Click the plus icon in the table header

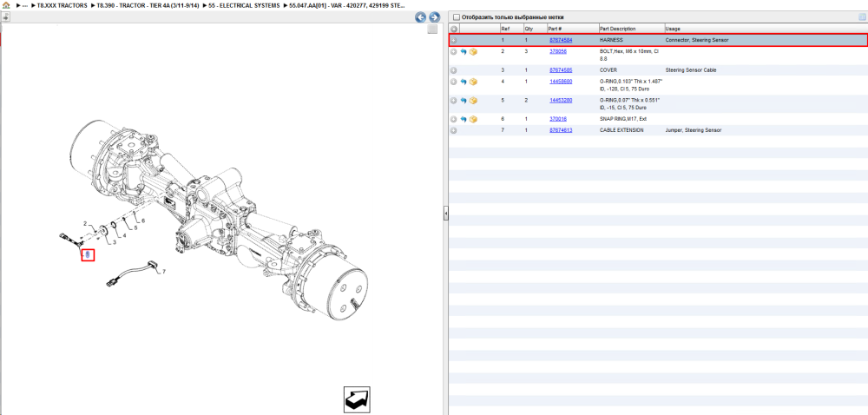[453, 29]
